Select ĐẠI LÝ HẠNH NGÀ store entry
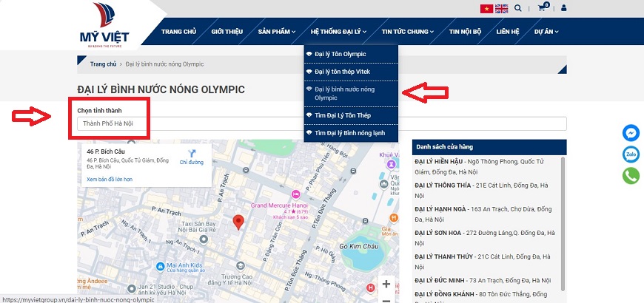This screenshot has height=303, width=644. pyautogui.click(x=485, y=214)
